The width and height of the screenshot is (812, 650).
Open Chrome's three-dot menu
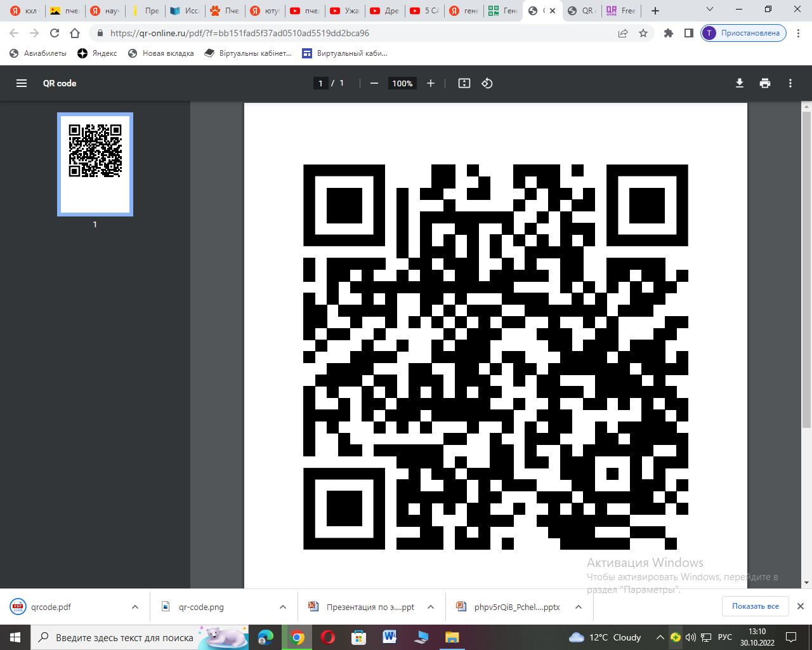pyautogui.click(x=798, y=33)
